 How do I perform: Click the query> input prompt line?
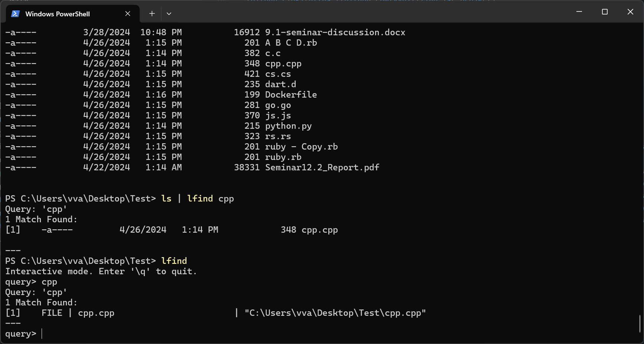point(20,334)
